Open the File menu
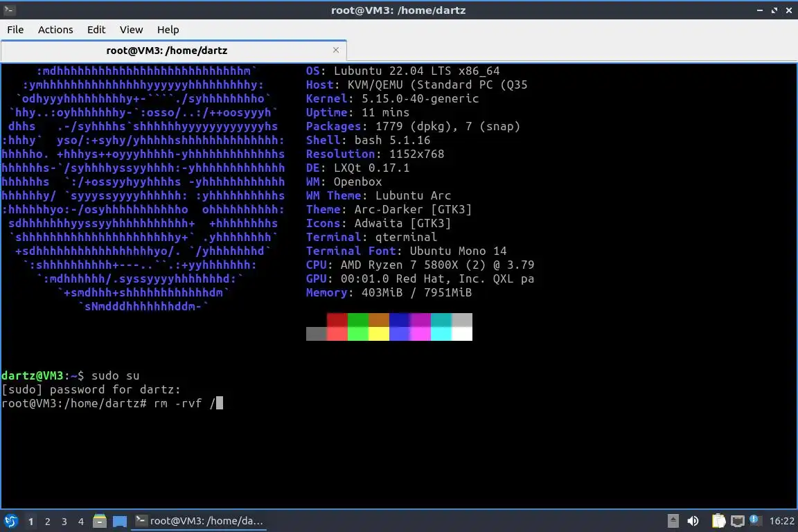Viewport: 798px width, 532px height. click(x=15, y=30)
